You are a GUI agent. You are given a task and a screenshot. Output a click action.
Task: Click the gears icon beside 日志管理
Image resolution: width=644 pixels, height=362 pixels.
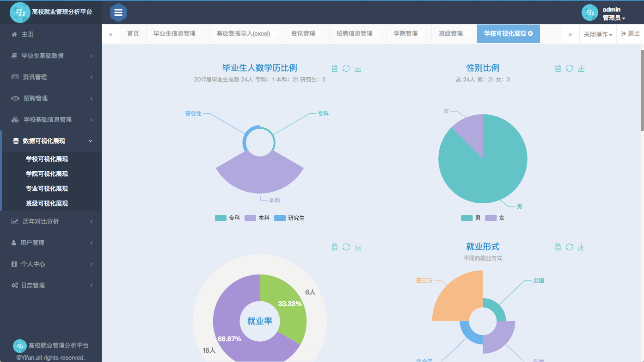pos(15,285)
